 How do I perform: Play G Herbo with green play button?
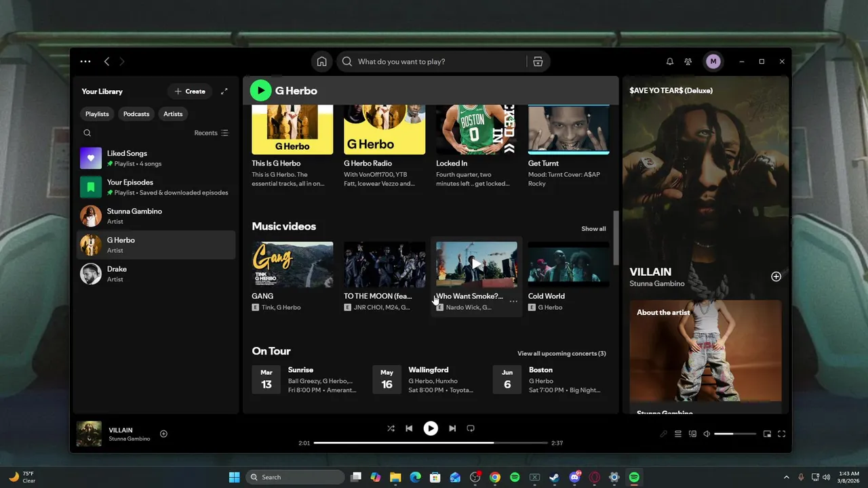pyautogui.click(x=260, y=90)
